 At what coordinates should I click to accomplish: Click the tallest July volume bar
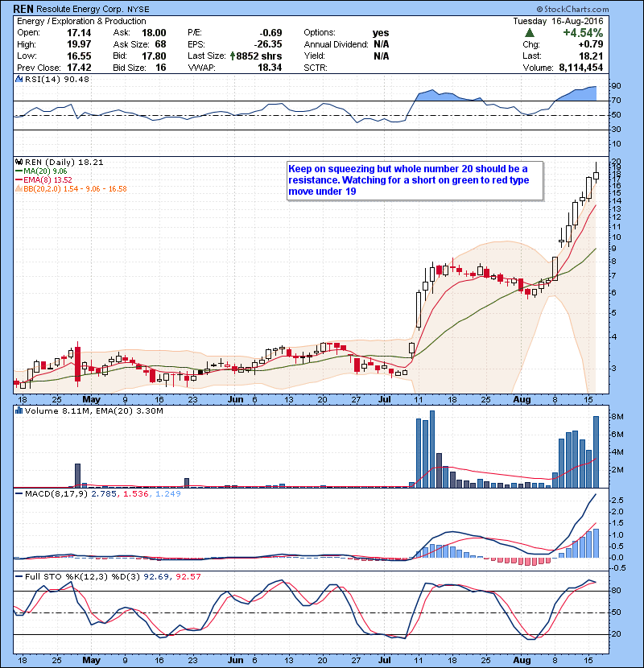click(x=432, y=449)
